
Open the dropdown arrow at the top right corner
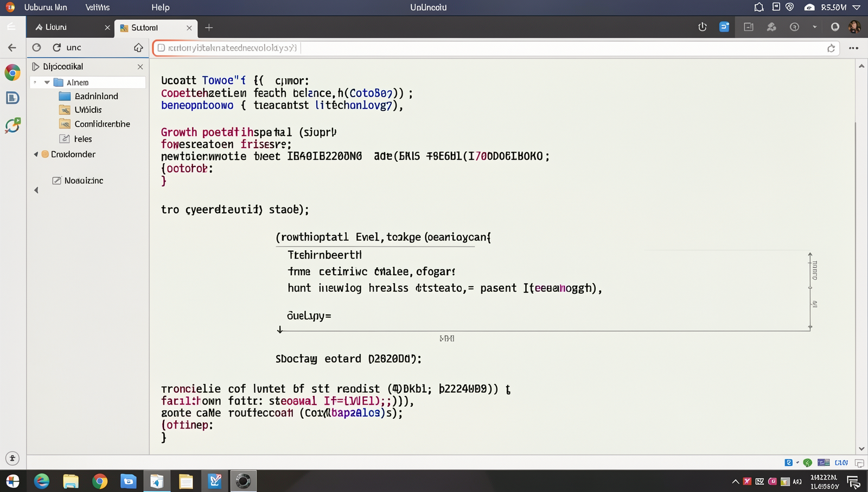(857, 7)
